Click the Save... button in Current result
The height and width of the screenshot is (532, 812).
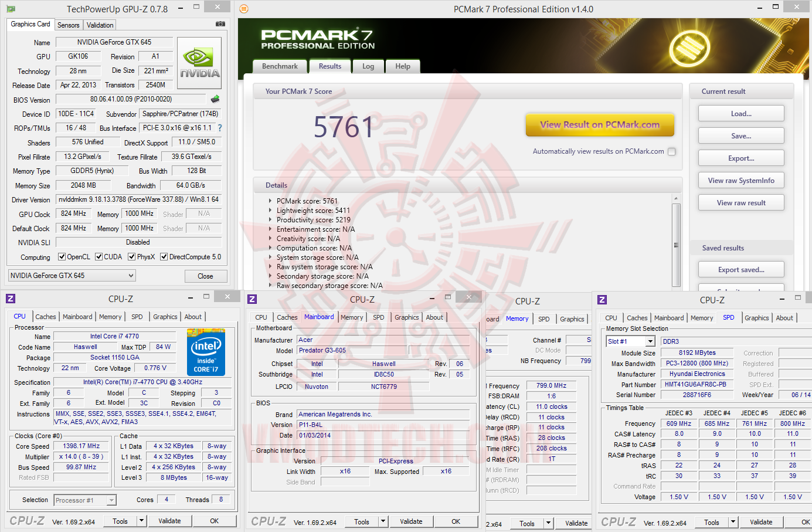point(741,136)
